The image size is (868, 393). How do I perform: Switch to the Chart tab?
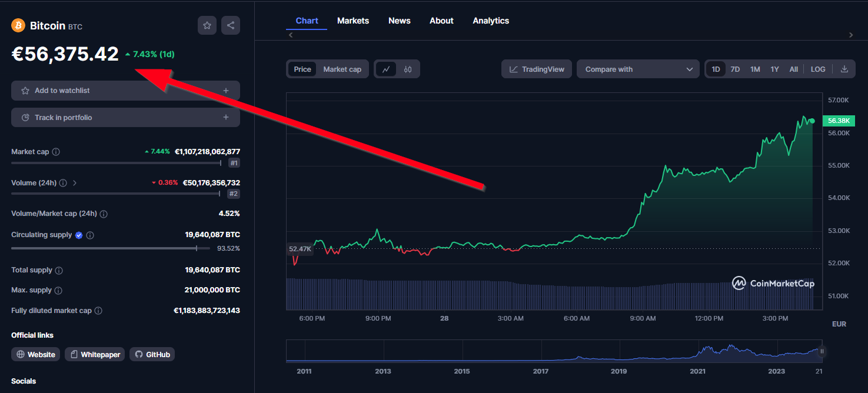coord(307,21)
